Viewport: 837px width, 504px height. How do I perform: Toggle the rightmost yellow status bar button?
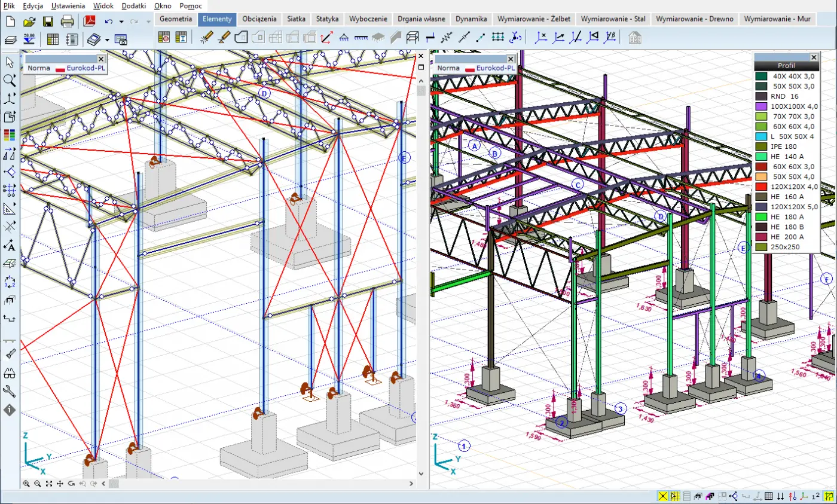828,496
